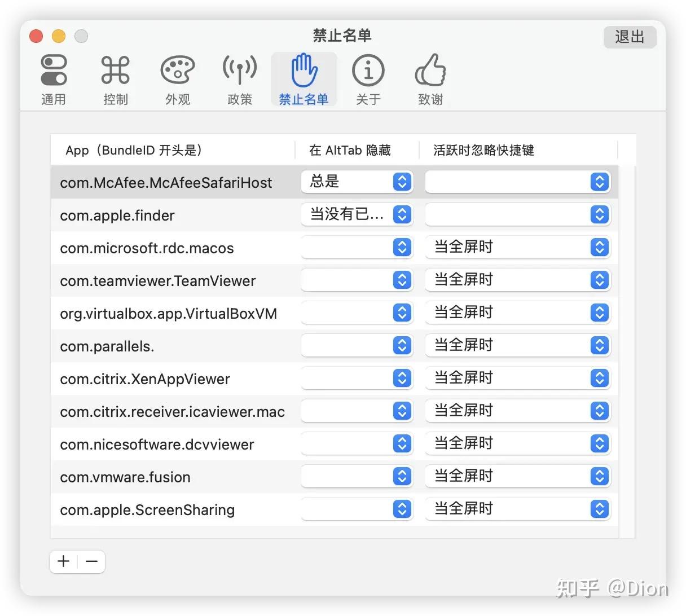Open the 当全屏时 dropdown for com.vmware.fusion

[x=517, y=476]
